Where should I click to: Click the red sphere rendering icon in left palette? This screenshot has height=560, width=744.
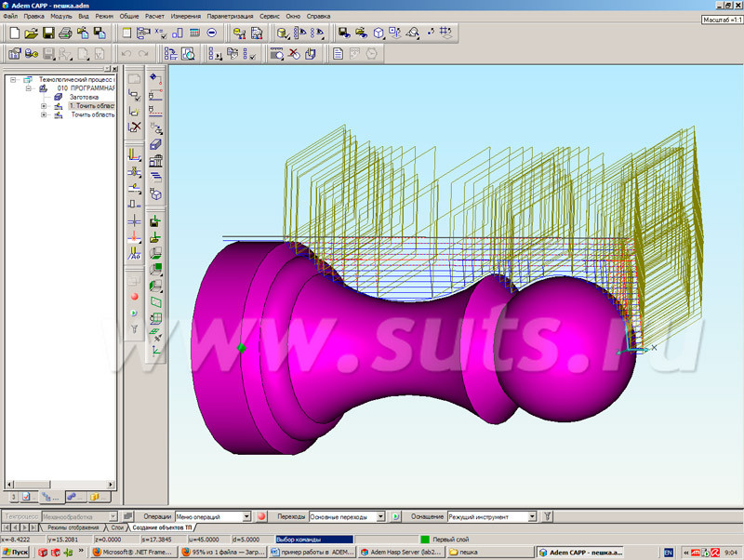[134, 296]
